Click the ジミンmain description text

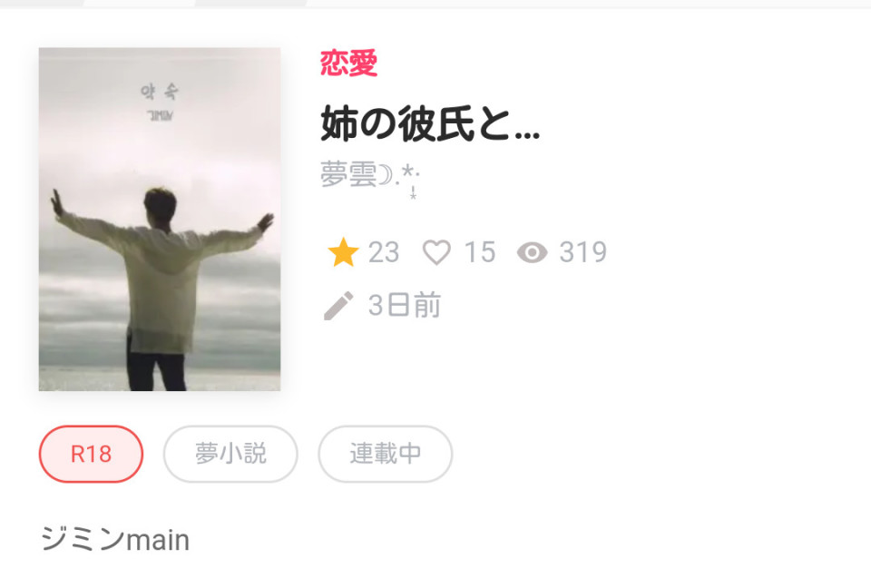click(115, 539)
